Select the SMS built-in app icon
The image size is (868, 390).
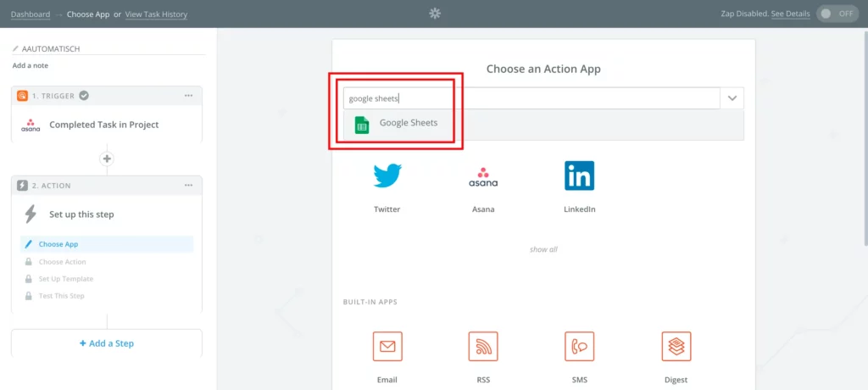580,346
